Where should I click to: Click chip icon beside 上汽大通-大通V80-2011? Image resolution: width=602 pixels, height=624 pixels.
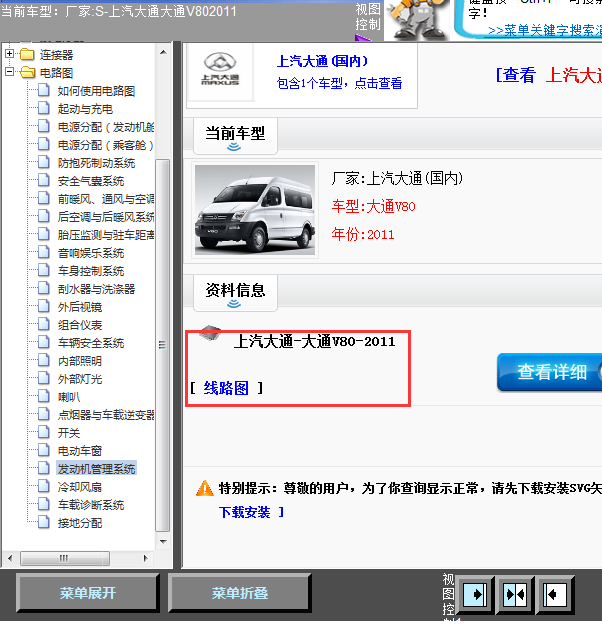pyautogui.click(x=211, y=333)
